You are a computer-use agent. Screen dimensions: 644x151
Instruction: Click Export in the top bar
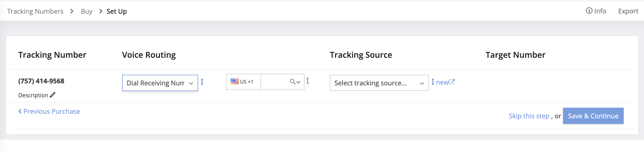pyautogui.click(x=628, y=11)
